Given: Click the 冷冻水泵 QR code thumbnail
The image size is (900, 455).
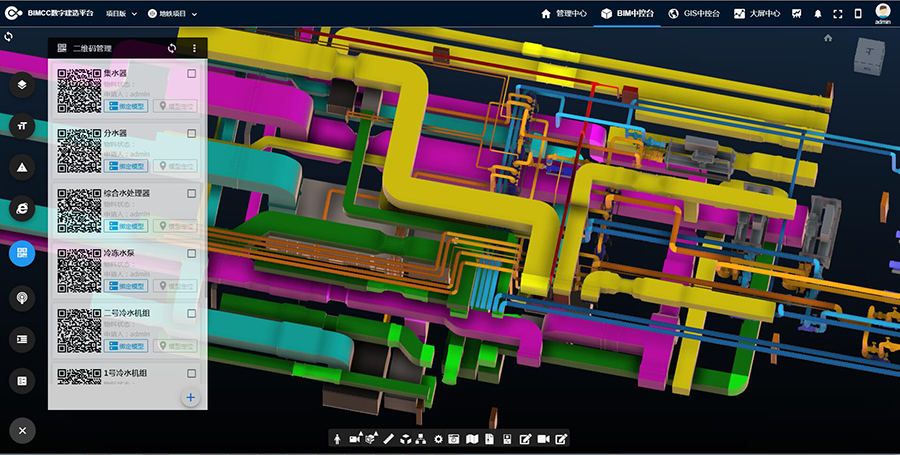Looking at the screenshot, I should click(x=79, y=270).
